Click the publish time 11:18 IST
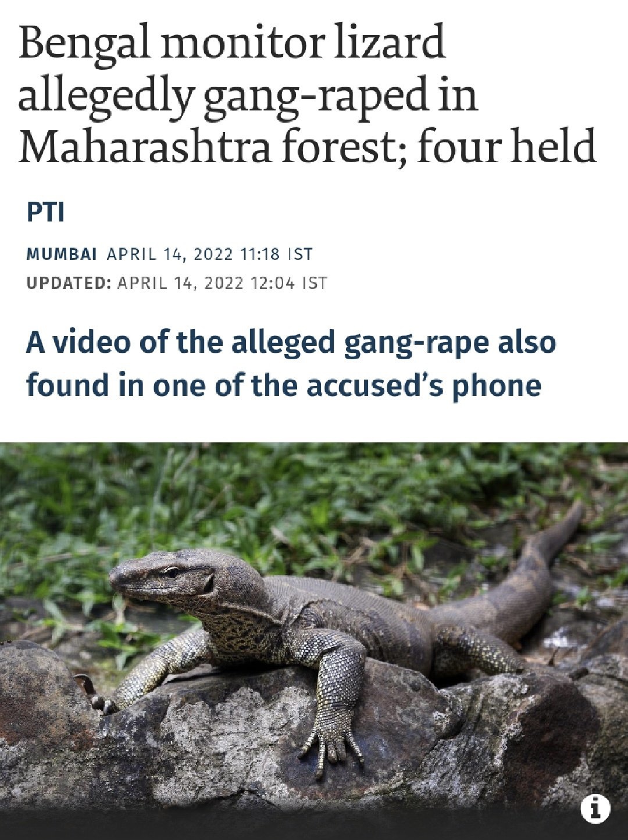 276,254
